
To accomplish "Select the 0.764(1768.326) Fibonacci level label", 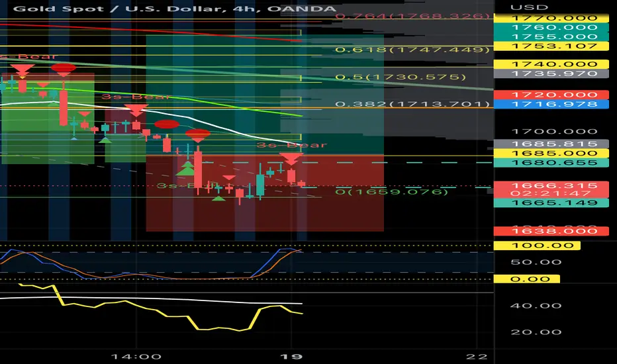I will tap(412, 16).
